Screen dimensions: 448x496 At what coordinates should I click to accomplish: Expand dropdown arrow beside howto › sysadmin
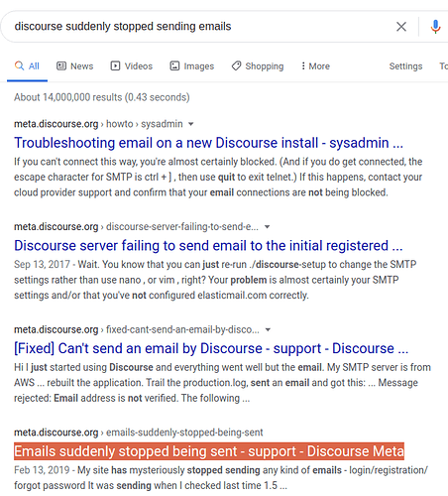coord(190,124)
